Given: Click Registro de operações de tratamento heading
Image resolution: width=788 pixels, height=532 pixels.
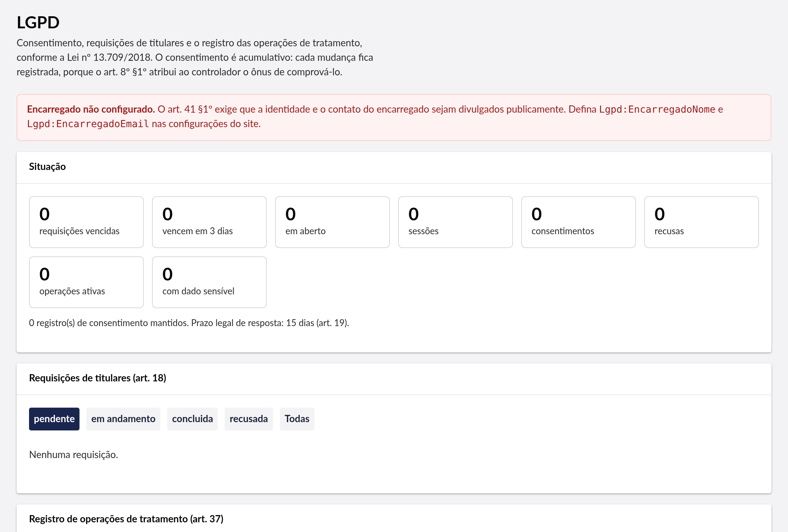Looking at the screenshot, I should tap(126, 519).
